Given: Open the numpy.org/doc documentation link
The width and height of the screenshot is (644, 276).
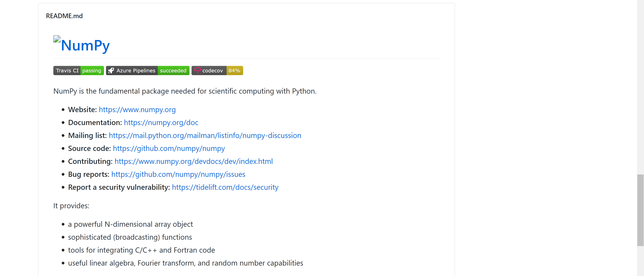Looking at the screenshot, I should [x=161, y=123].
